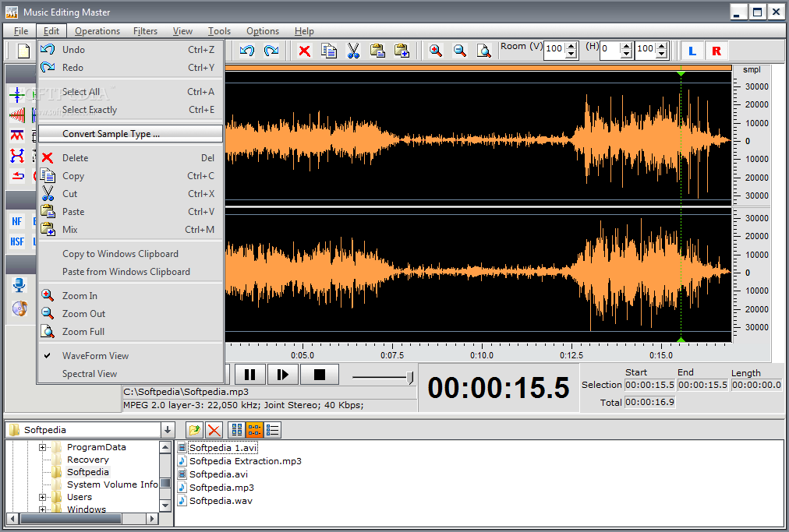Click the open folder icon in file browser
Screen dimensions: 789x532
click(x=195, y=430)
